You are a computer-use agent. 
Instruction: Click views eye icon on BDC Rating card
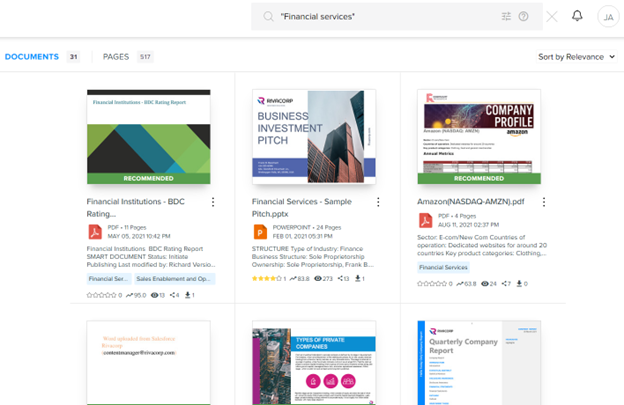154,295
